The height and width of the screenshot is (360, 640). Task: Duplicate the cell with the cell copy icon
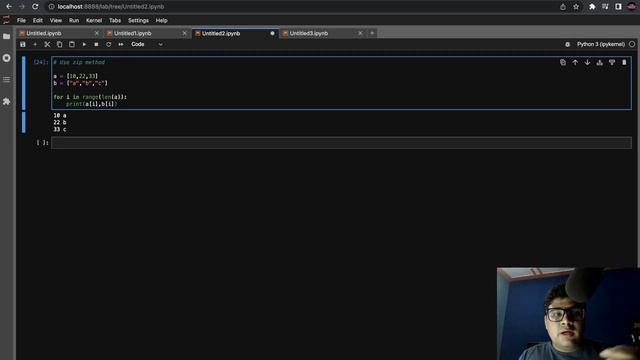(x=563, y=62)
